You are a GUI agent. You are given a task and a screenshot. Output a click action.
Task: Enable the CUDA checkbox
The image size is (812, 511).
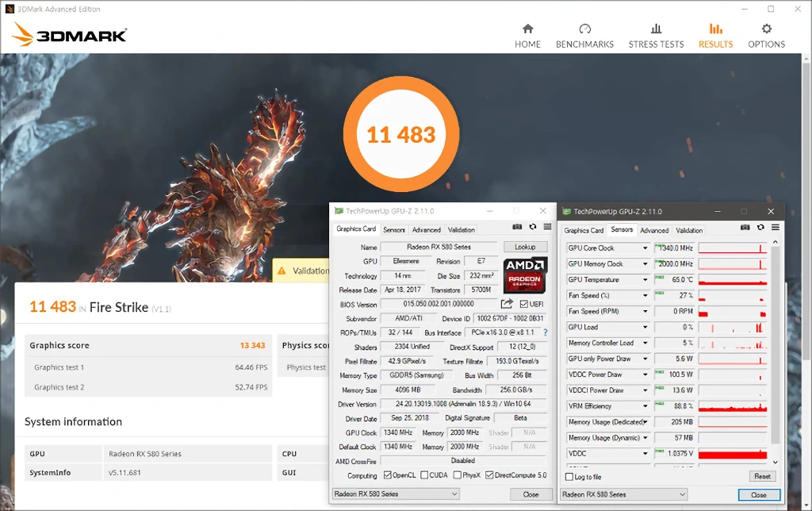[424, 474]
